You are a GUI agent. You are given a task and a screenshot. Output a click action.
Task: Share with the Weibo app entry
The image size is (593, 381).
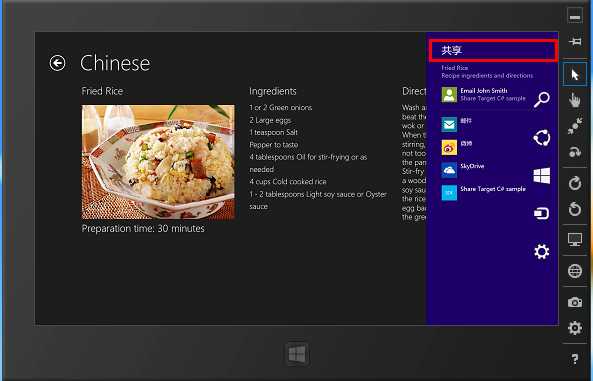click(x=456, y=147)
